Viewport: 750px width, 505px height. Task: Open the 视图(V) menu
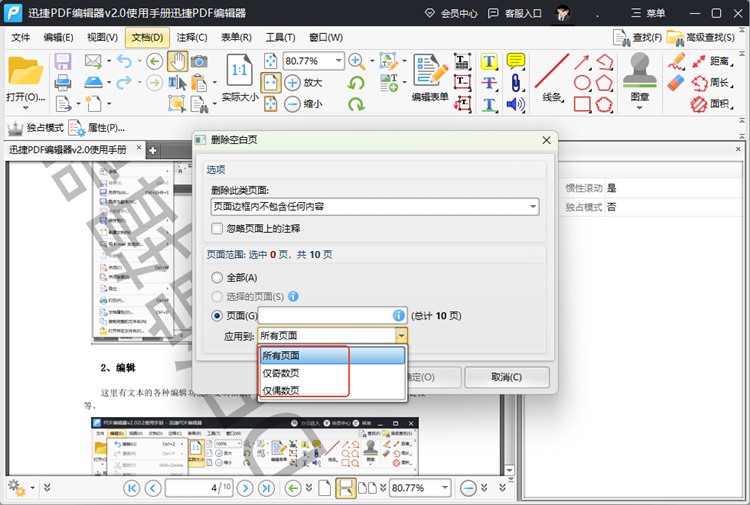coord(102,37)
